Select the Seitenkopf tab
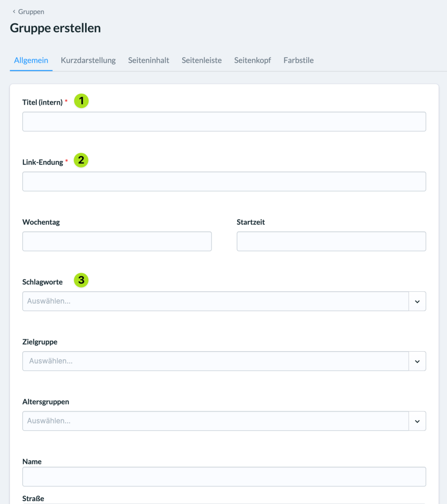Viewport: 447px width, 504px height. click(253, 60)
